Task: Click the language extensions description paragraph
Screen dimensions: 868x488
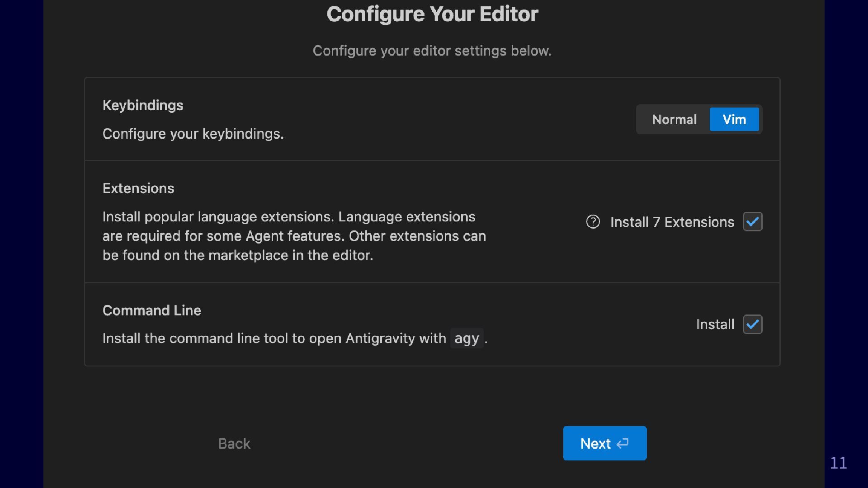Action: tap(294, 236)
